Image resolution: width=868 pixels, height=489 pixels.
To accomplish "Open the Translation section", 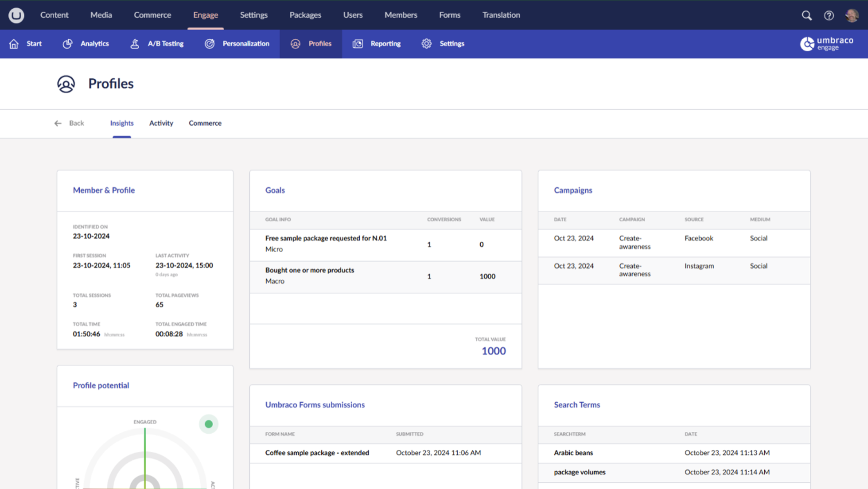I will (x=501, y=15).
